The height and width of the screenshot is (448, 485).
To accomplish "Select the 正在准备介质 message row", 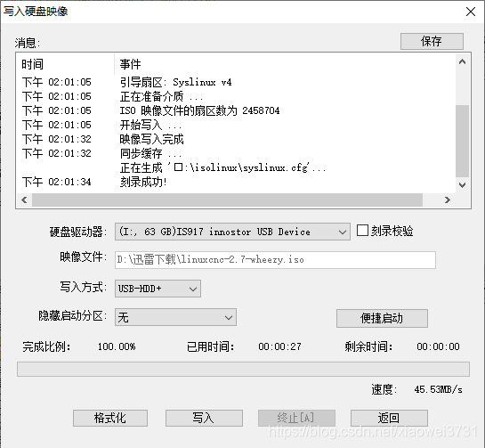I will (237, 96).
